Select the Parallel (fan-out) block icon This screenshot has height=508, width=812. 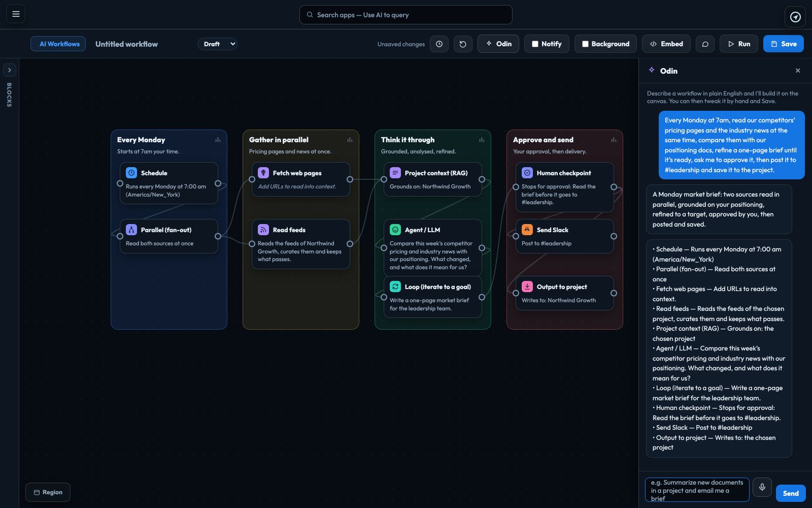coord(131,230)
